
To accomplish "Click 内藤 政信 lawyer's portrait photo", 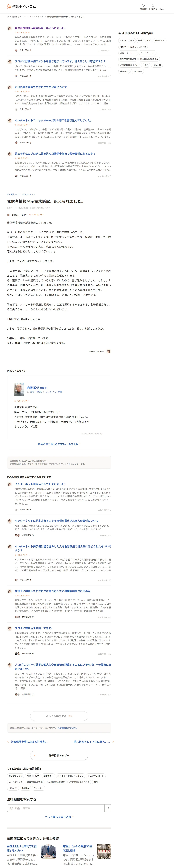I will coord(19,389).
